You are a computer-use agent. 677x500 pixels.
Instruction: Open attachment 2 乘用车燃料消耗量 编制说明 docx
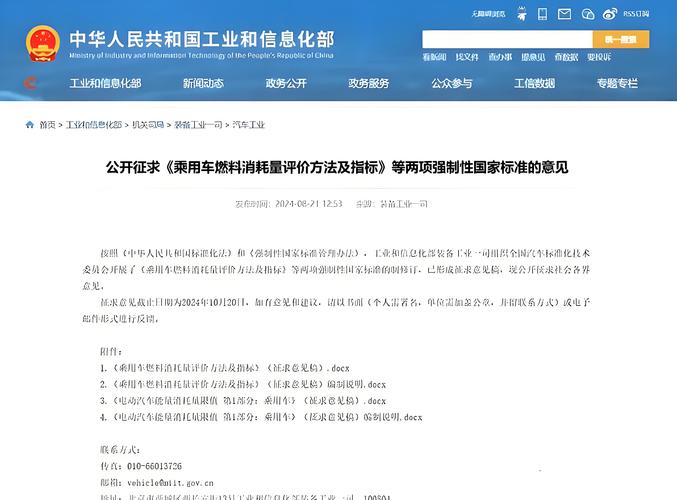243,384
